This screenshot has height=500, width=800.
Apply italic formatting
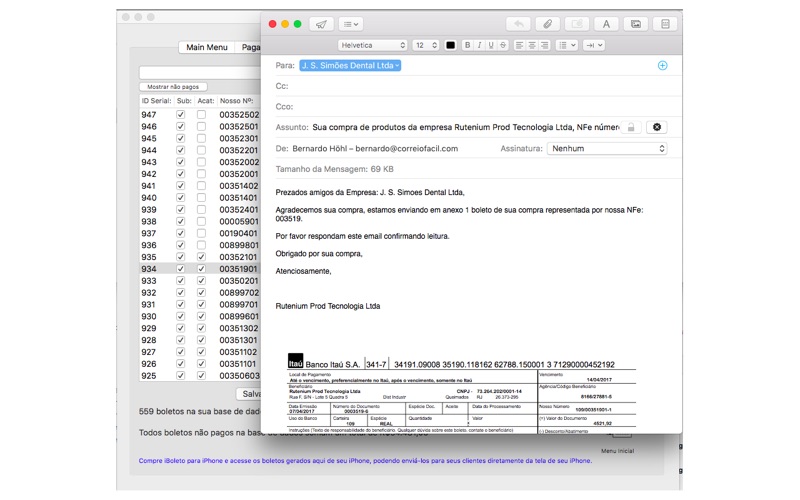pyautogui.click(x=479, y=45)
